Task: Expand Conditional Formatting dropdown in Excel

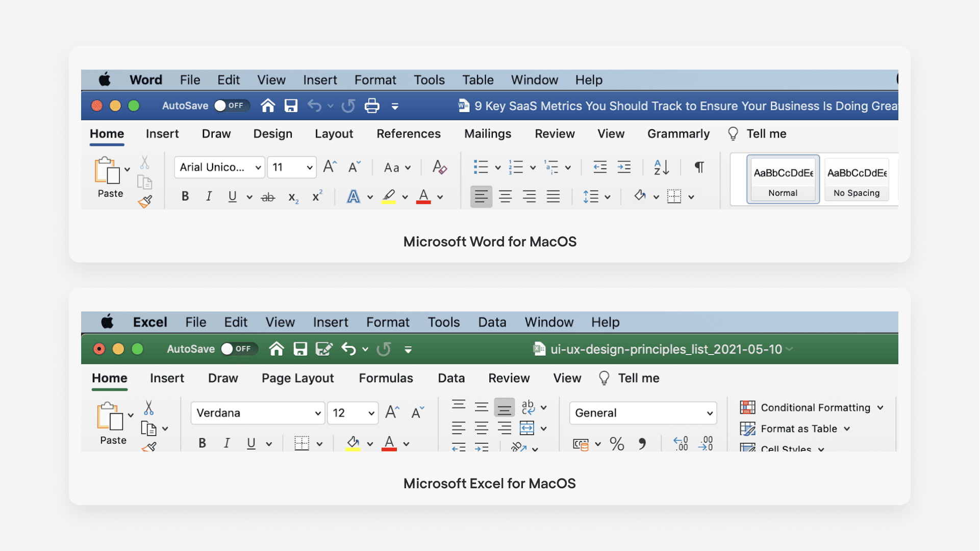Action: 880,408
